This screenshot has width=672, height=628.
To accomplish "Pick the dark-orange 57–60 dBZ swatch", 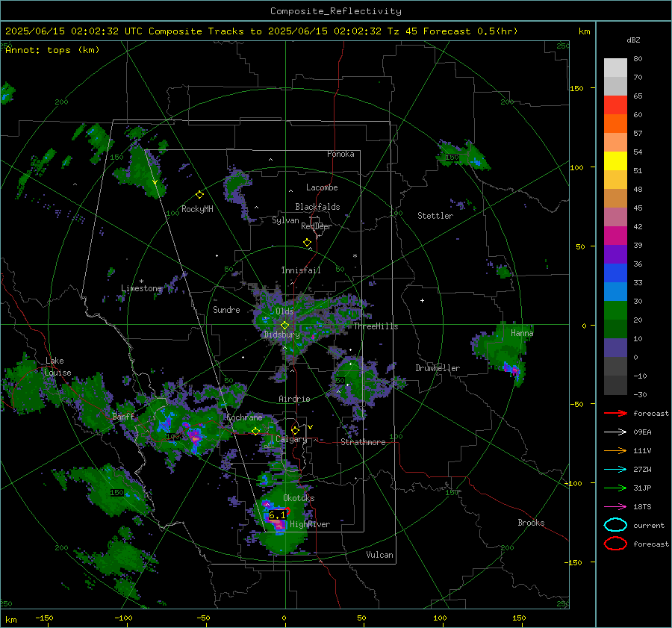I will pos(615,124).
